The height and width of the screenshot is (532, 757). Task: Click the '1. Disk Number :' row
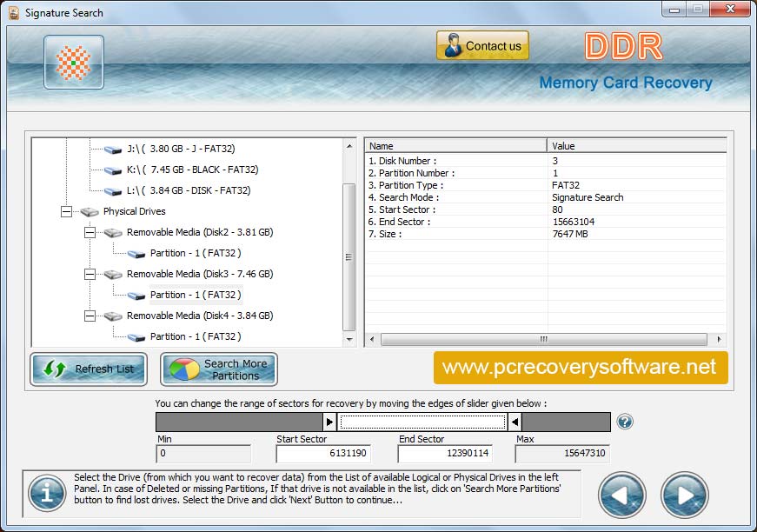click(546, 161)
